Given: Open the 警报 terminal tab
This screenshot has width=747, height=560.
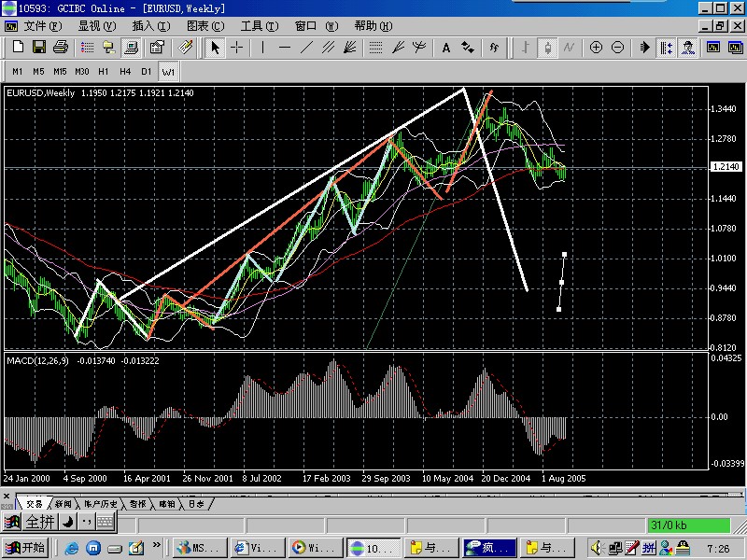Looking at the screenshot, I should pos(137,504).
